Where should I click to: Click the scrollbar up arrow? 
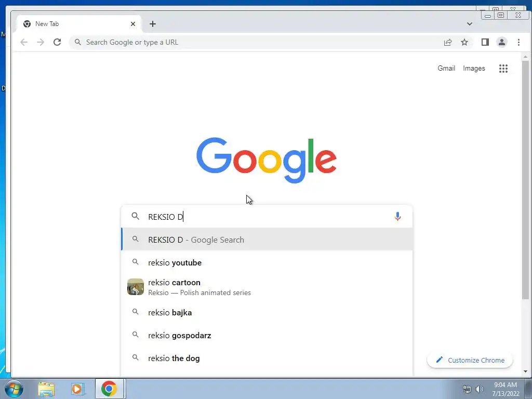526,57
